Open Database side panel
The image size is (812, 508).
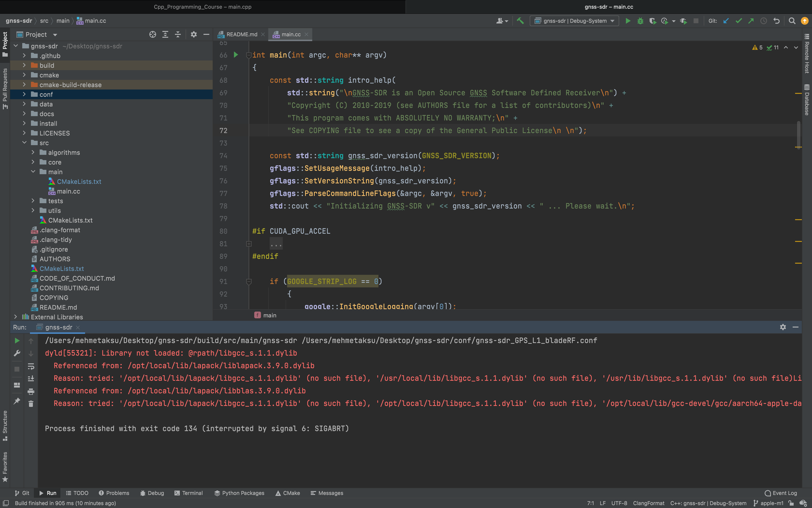click(807, 99)
